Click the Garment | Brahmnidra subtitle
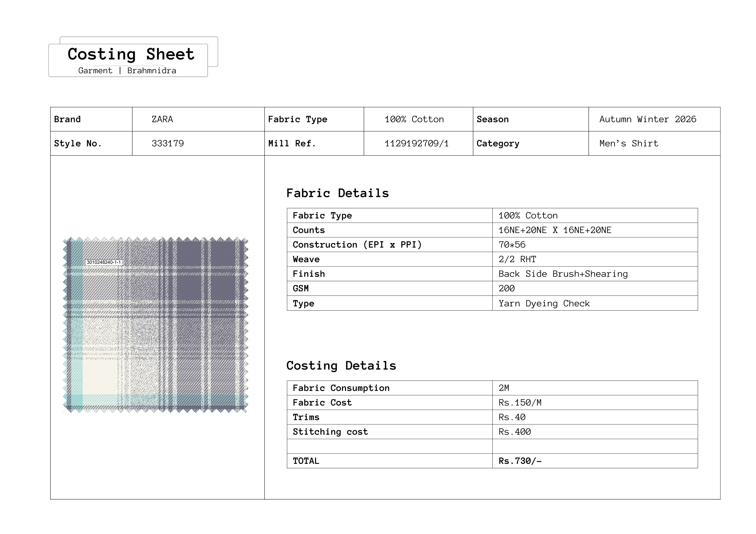Image resolution: width=756 pixels, height=534 pixels. 127,71
